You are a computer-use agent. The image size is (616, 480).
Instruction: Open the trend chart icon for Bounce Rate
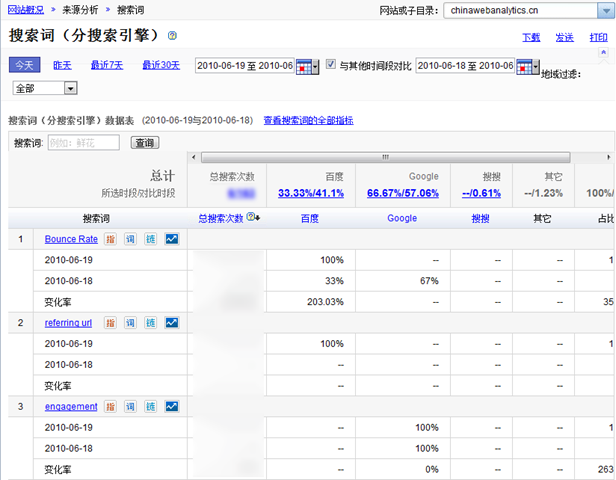tap(171, 239)
